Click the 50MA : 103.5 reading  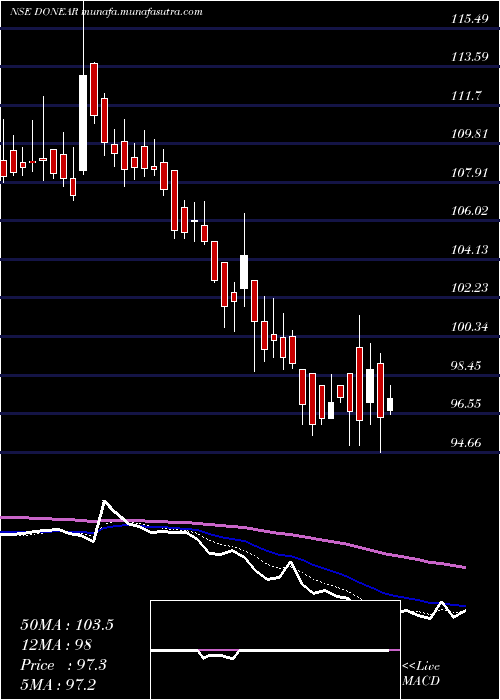click(x=67, y=625)
